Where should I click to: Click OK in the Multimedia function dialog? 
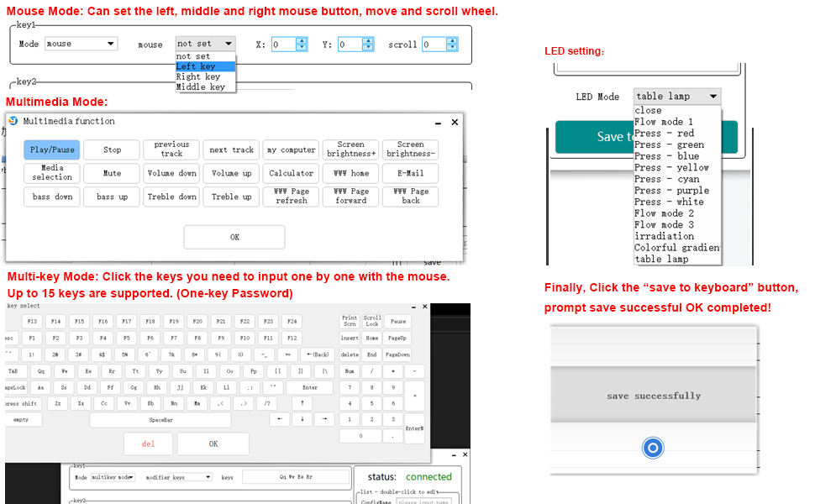(234, 237)
